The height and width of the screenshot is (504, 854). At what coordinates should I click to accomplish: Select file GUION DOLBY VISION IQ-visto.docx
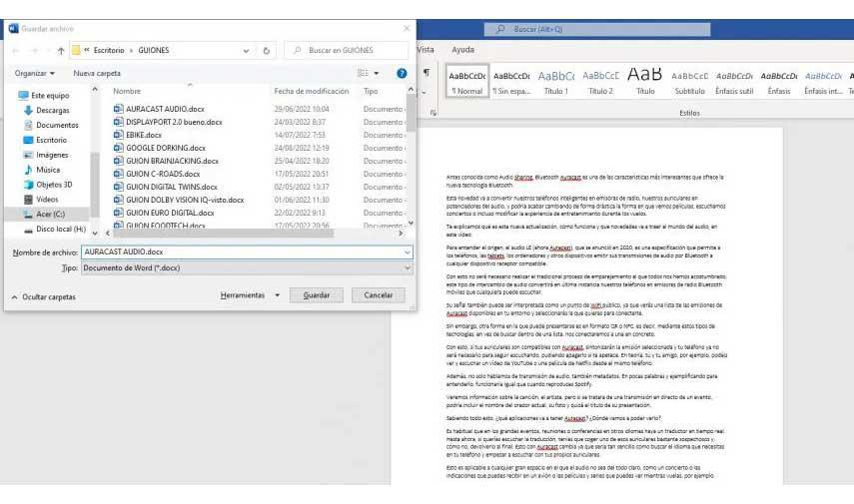(179, 200)
